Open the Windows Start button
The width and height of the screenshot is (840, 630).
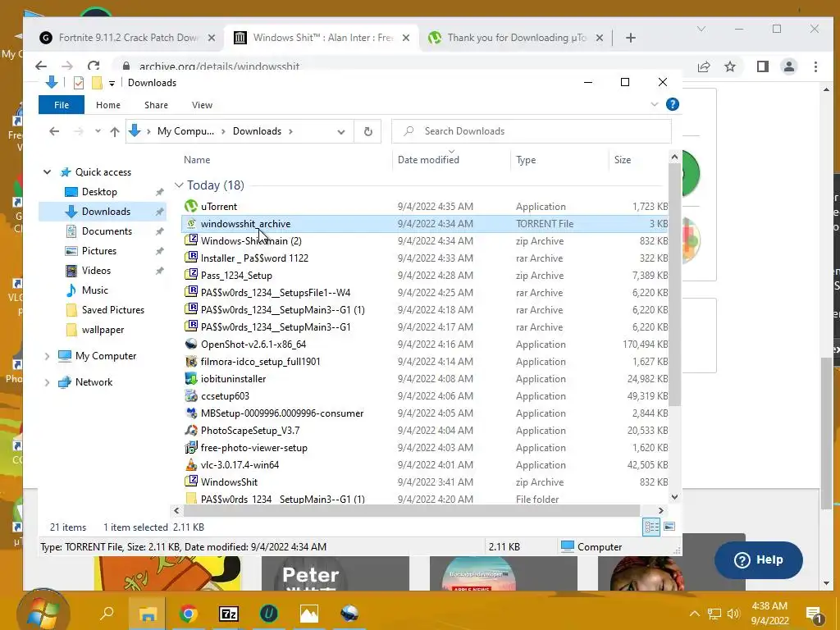[43, 613]
